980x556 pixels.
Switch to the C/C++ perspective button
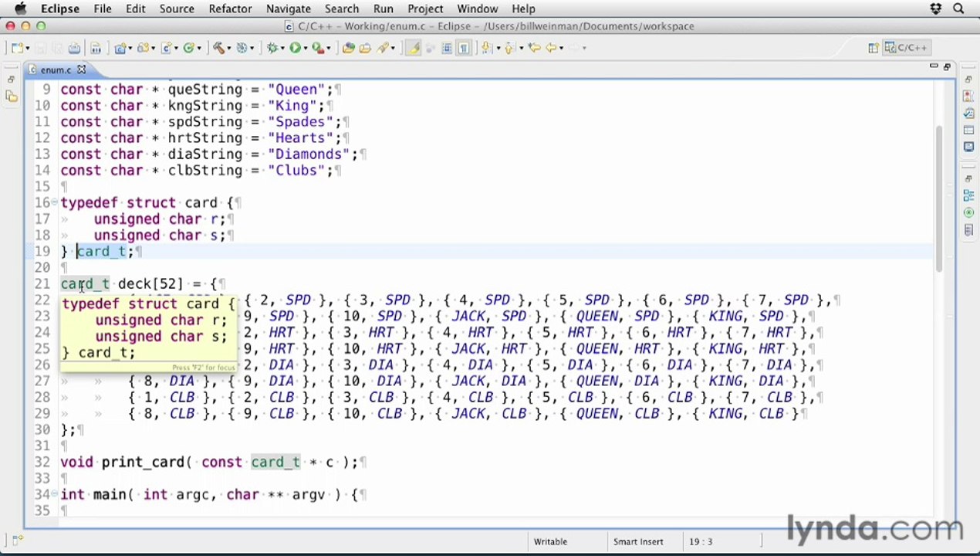click(908, 48)
